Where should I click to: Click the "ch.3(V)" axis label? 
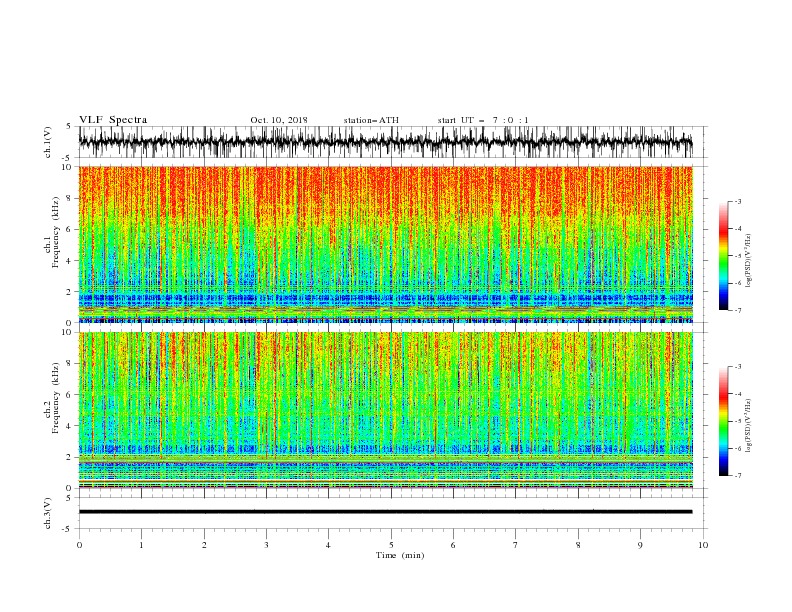(48, 514)
